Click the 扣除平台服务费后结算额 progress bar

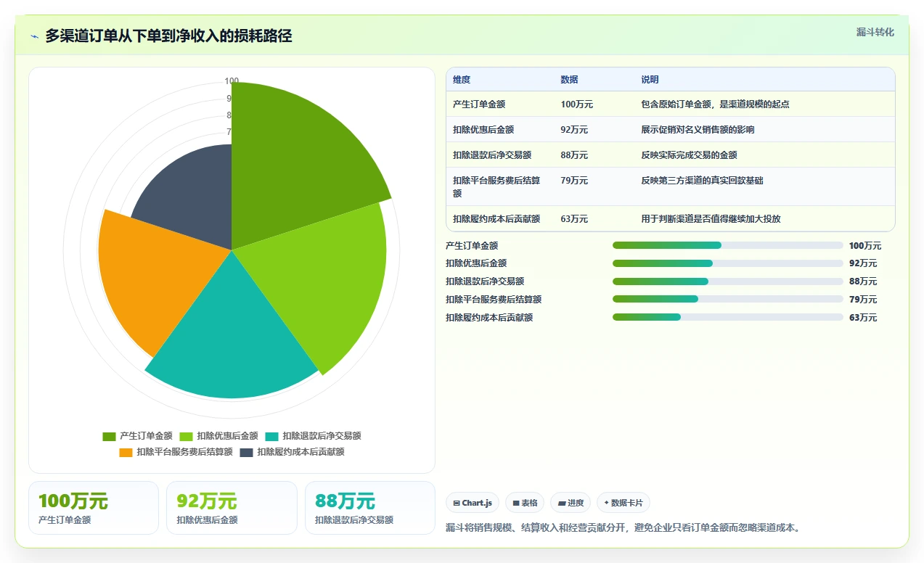click(728, 299)
